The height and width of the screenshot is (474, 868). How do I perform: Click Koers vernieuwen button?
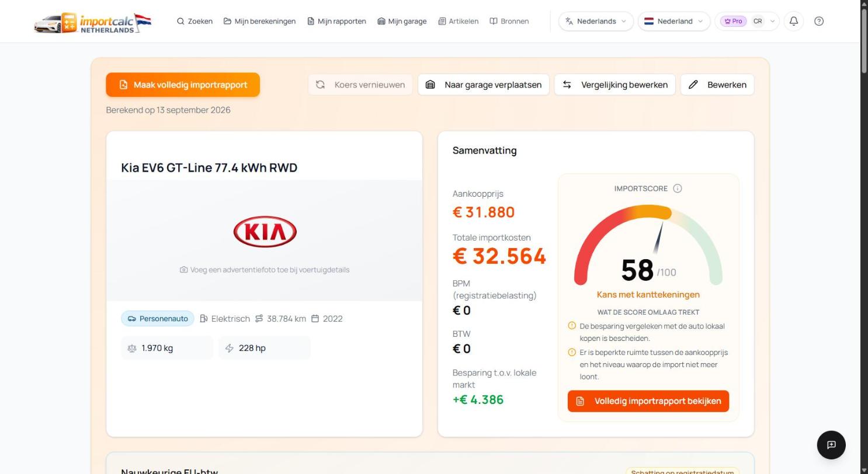pyautogui.click(x=360, y=85)
